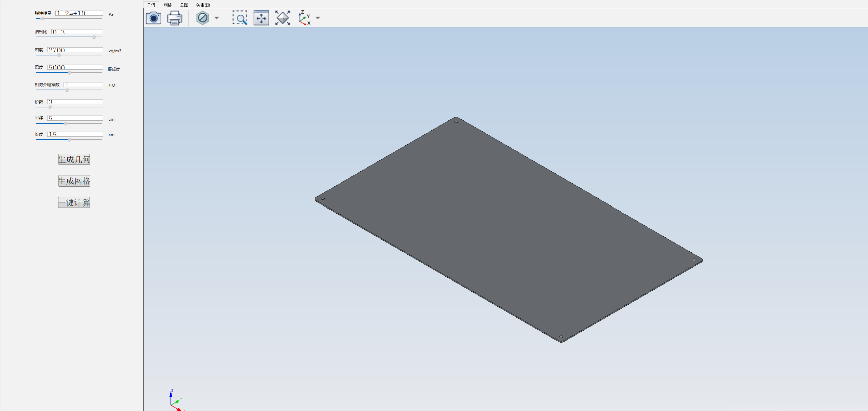Click the 阶数 slider handle
The image size is (868, 411).
[50, 107]
